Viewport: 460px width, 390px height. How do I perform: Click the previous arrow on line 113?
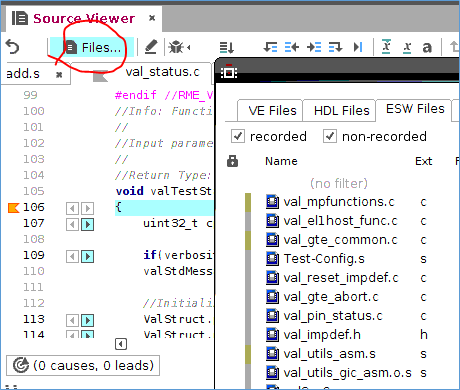(x=72, y=320)
